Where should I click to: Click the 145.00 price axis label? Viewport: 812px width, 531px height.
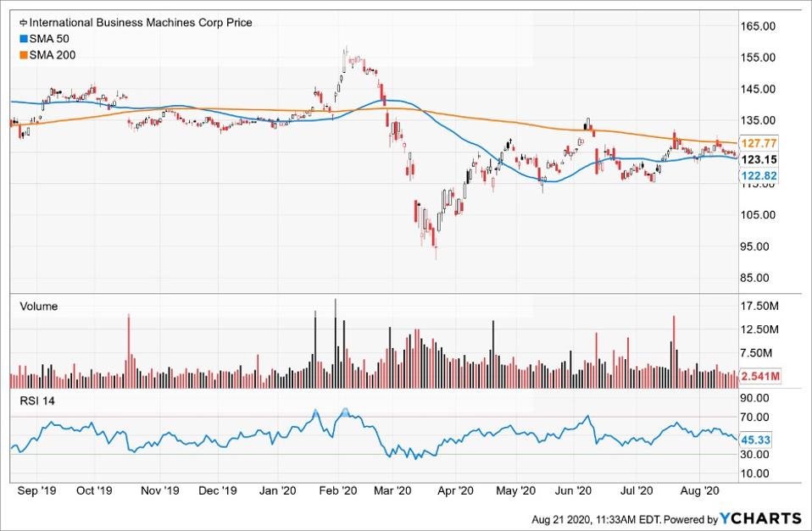click(x=759, y=89)
